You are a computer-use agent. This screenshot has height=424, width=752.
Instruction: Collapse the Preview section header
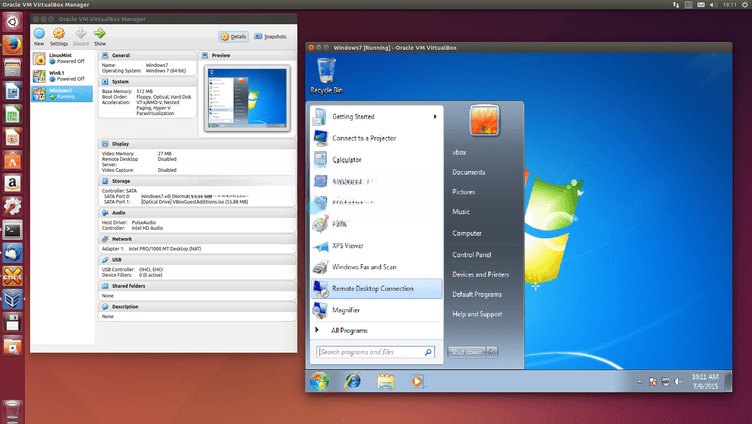click(x=247, y=55)
